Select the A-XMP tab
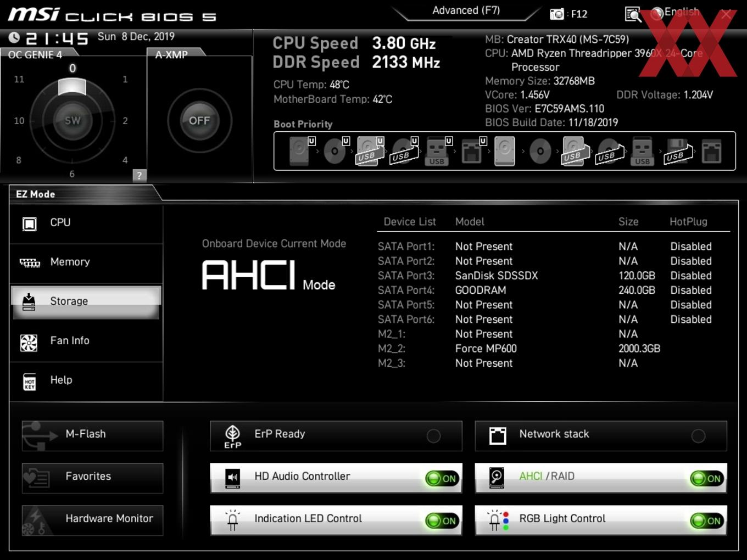Screen dimensions: 747x560 click(171, 54)
